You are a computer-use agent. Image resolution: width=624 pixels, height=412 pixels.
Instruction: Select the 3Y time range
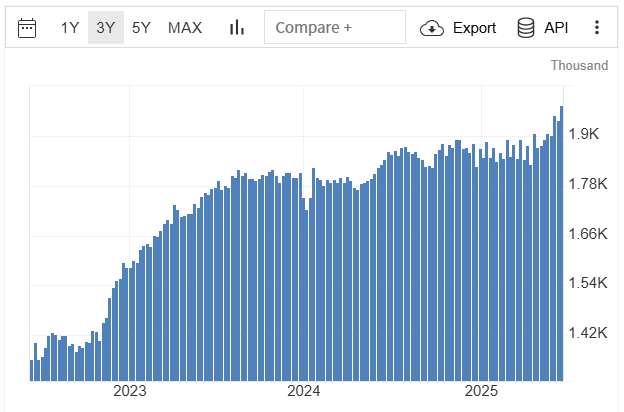pos(106,28)
